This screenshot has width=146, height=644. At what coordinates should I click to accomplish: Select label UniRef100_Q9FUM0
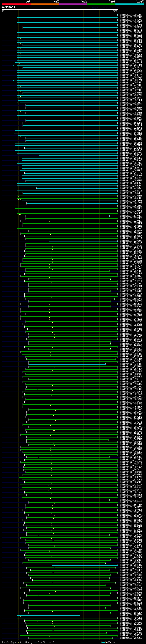(131, 82)
